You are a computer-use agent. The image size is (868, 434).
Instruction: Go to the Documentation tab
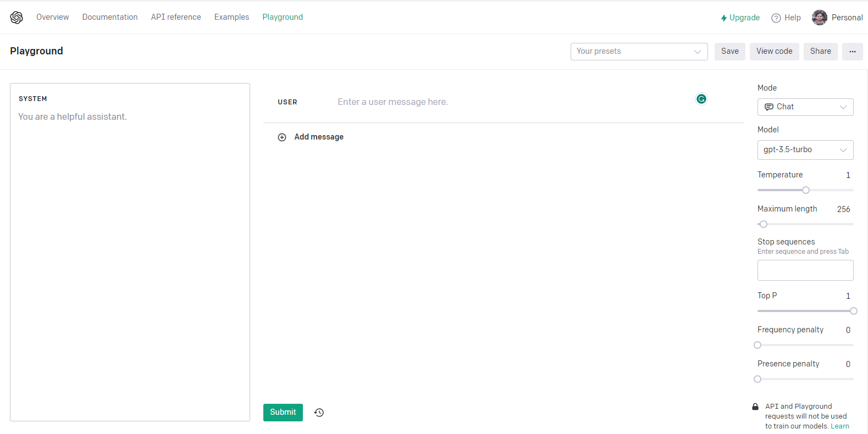click(110, 17)
